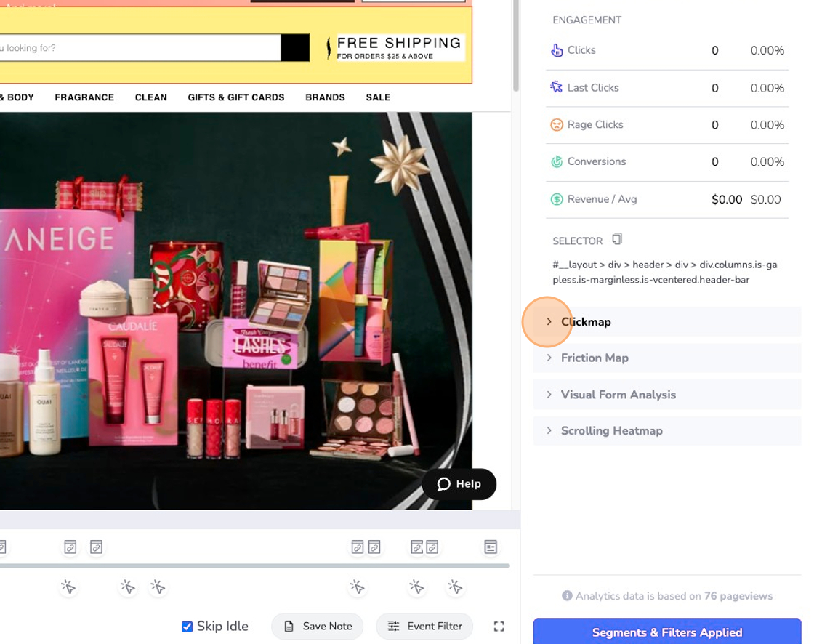Open the Event Filter button
The width and height of the screenshot is (814, 644).
coord(424,627)
